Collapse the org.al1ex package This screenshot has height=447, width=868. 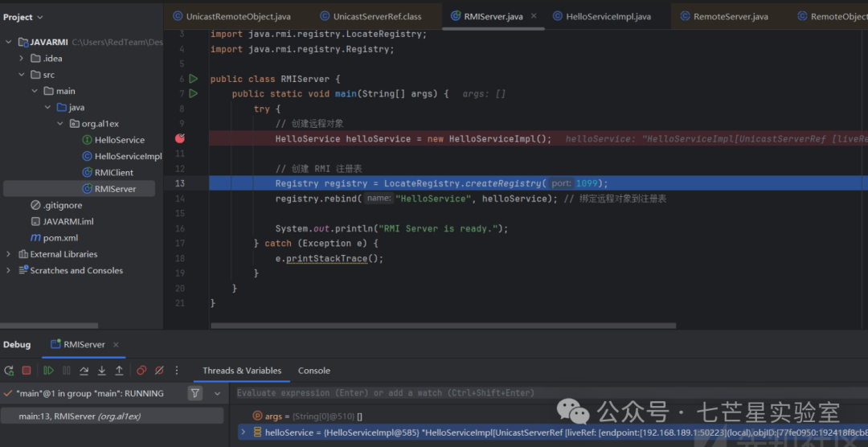60,124
